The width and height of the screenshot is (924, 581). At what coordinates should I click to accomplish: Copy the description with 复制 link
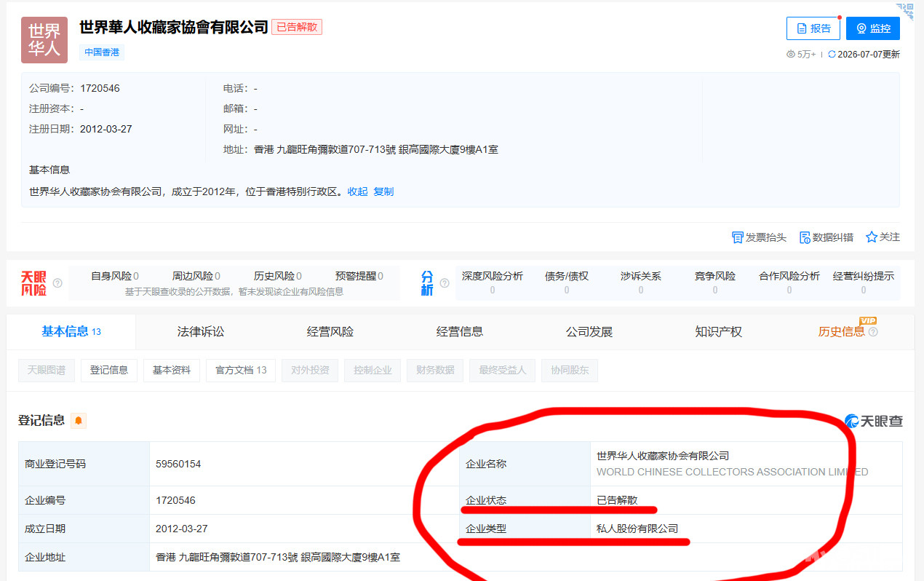(383, 191)
